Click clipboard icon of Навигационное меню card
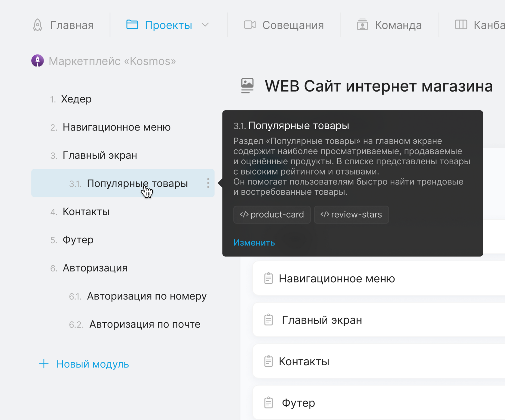Image resolution: width=505 pixels, height=420 pixels. [268, 278]
